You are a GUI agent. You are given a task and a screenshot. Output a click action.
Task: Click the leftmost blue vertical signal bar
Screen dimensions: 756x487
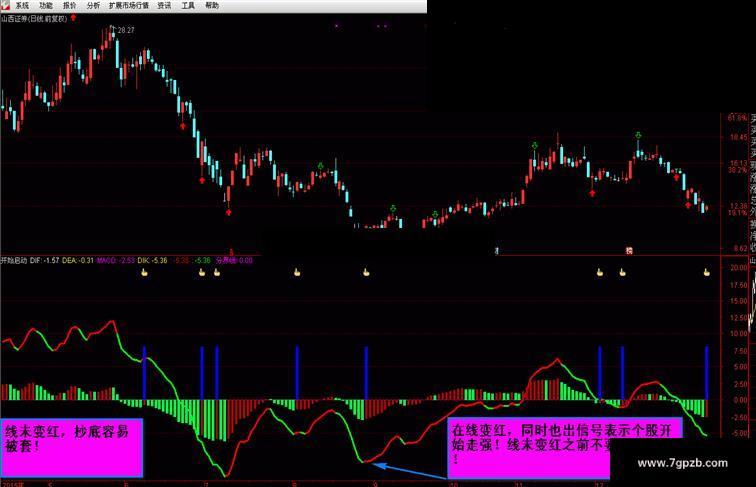tap(144, 372)
